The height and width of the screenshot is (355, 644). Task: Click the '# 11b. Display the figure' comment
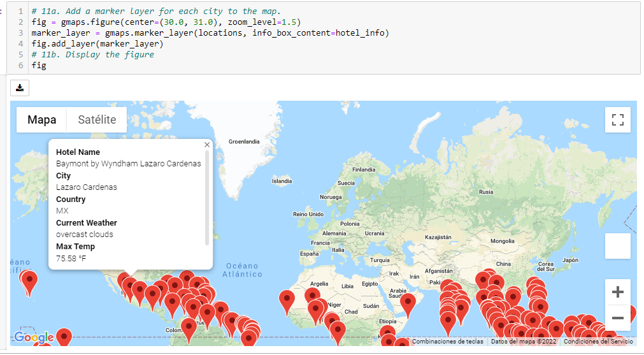pos(93,55)
